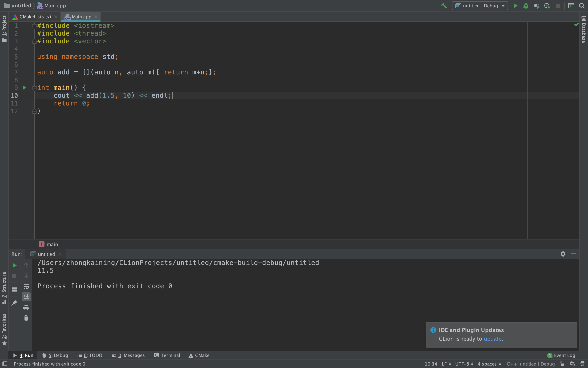Click code line 7 with the add lambda
The image size is (588, 368).
[x=126, y=72]
